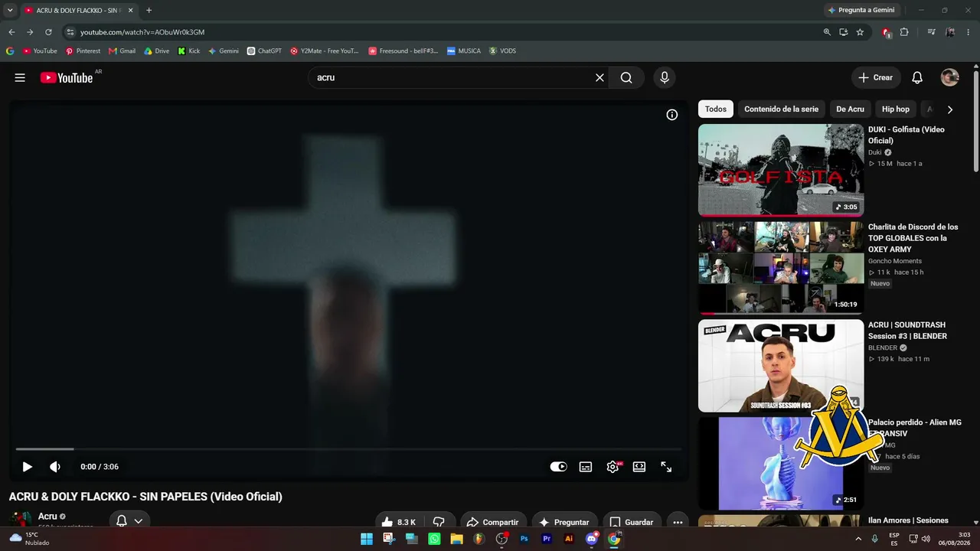Image resolution: width=980 pixels, height=551 pixels.
Task: Open the YouTube guide hamburger menu
Action: (x=20, y=77)
